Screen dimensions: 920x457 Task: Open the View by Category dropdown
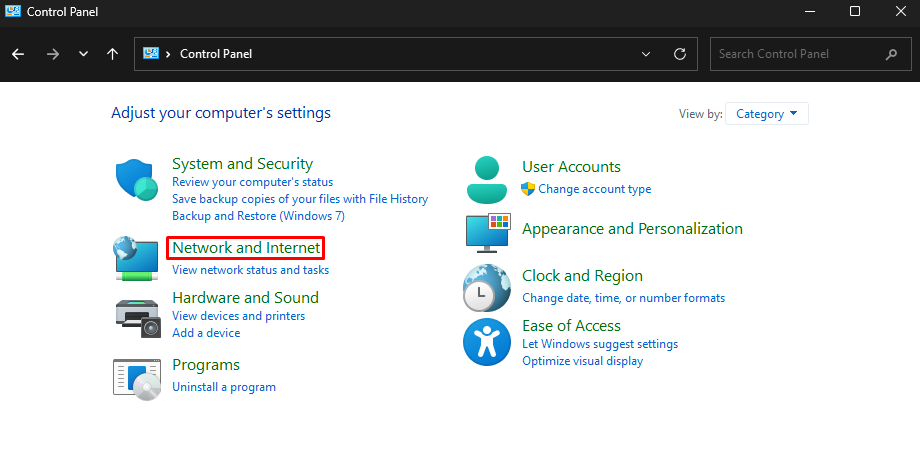coord(767,114)
